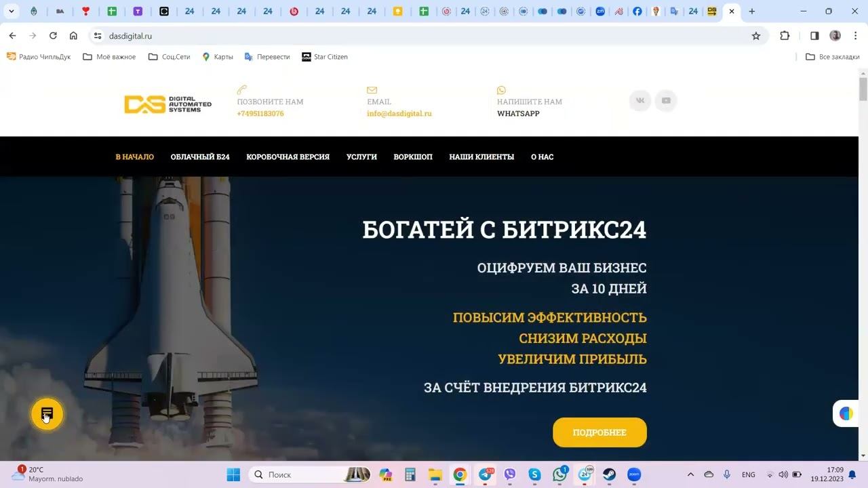Viewport: 868px width, 488px height.
Task: Expand the tab search dropdown
Action: click(x=11, y=12)
